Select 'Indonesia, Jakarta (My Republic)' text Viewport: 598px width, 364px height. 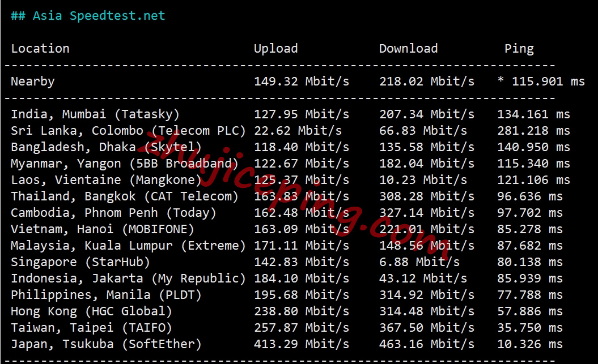(128, 279)
